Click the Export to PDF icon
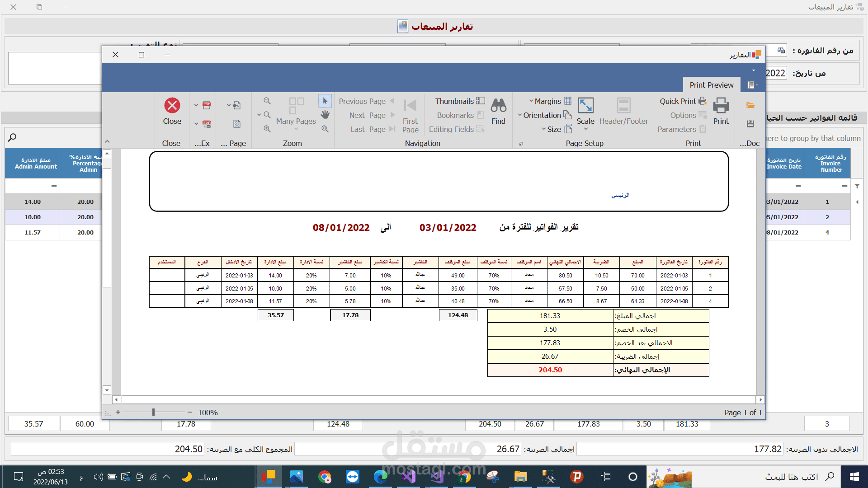Image resolution: width=868 pixels, height=488 pixels. [x=207, y=105]
